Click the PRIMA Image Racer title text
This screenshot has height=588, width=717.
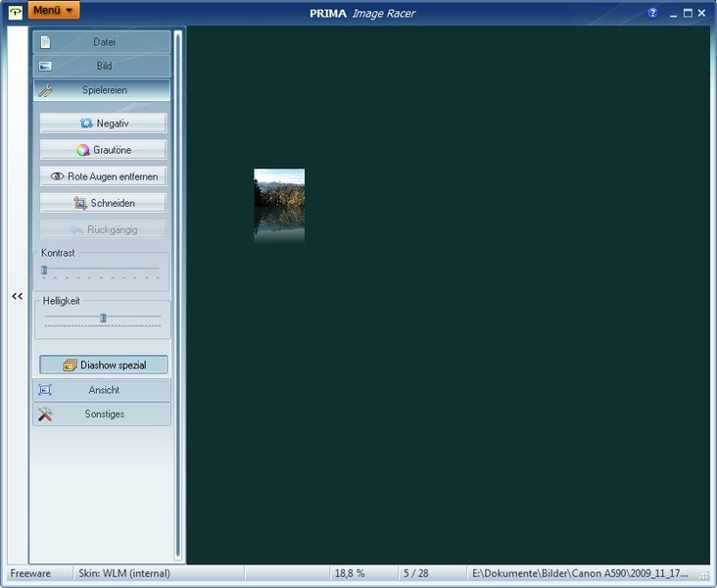(x=362, y=14)
